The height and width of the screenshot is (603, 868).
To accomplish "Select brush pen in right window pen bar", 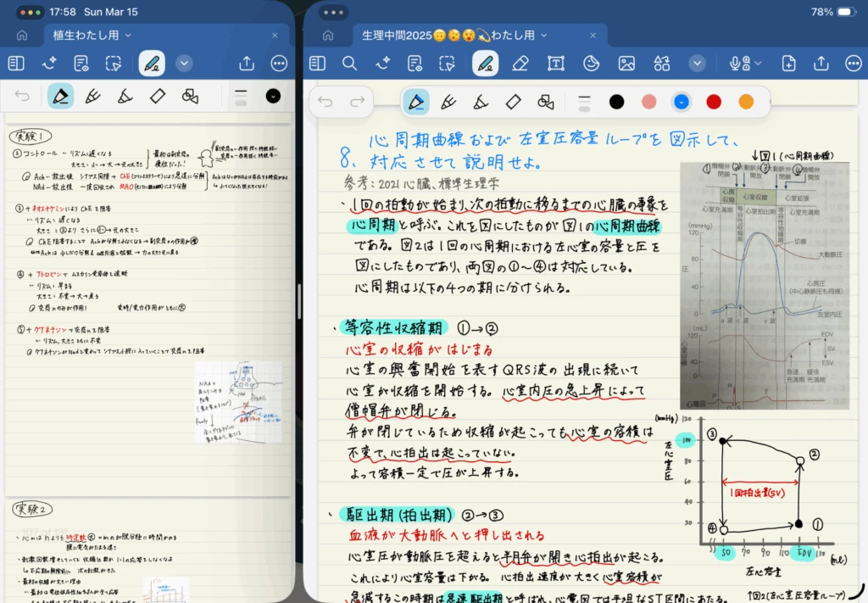I will click(481, 102).
